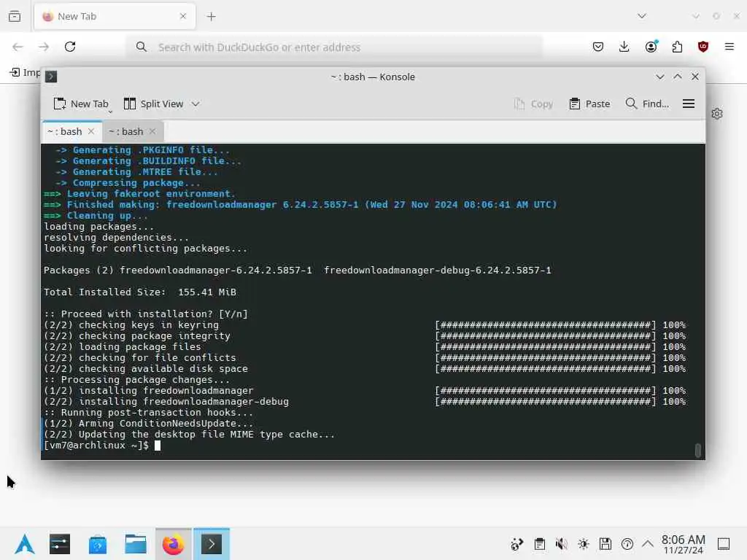Open a new Konsole tab

(80, 104)
